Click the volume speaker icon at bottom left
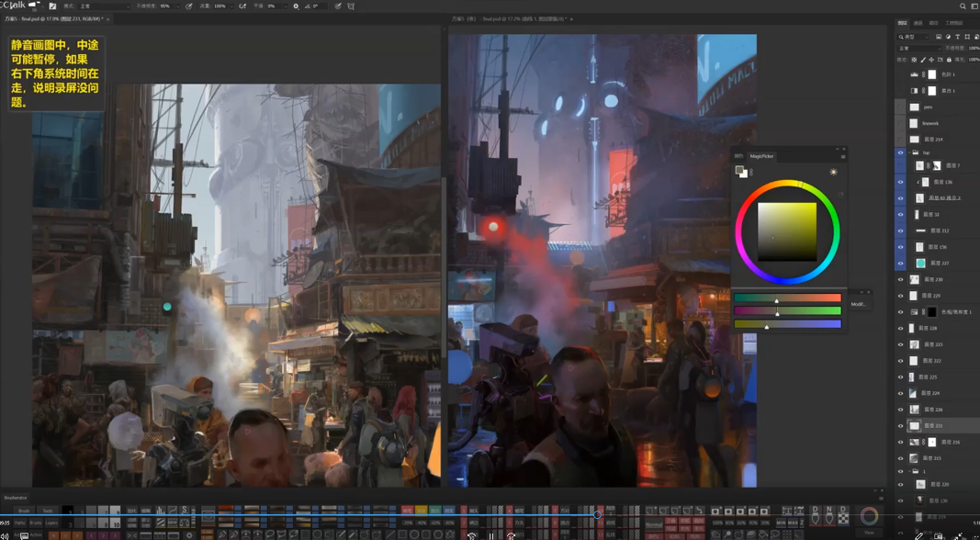This screenshot has height=540, width=980. click(6, 536)
